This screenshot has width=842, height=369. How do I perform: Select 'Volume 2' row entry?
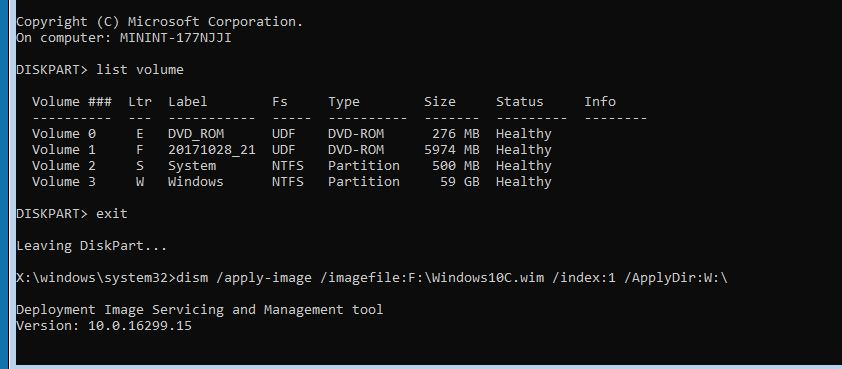63,165
